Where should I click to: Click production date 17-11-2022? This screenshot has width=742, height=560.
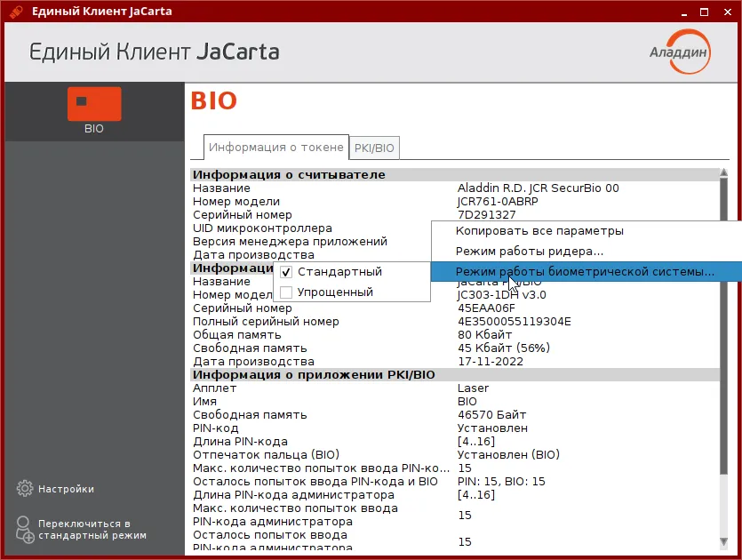[491, 361]
